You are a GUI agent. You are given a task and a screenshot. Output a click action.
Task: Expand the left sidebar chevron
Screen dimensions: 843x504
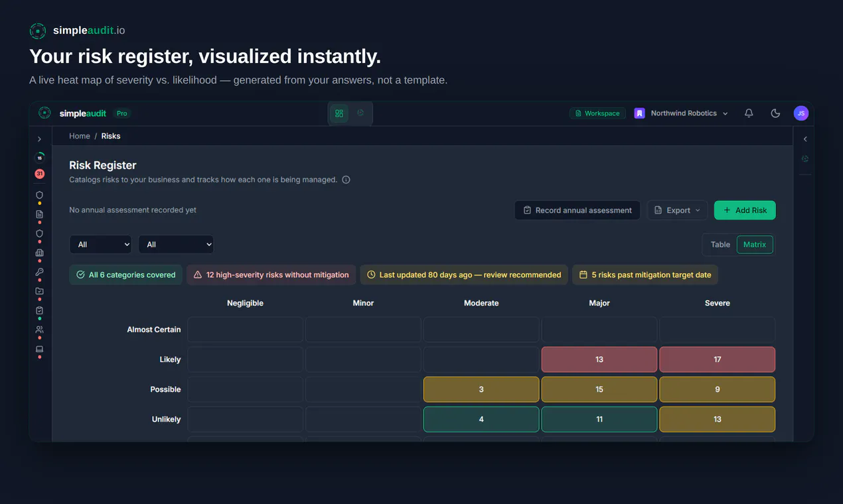tap(39, 139)
